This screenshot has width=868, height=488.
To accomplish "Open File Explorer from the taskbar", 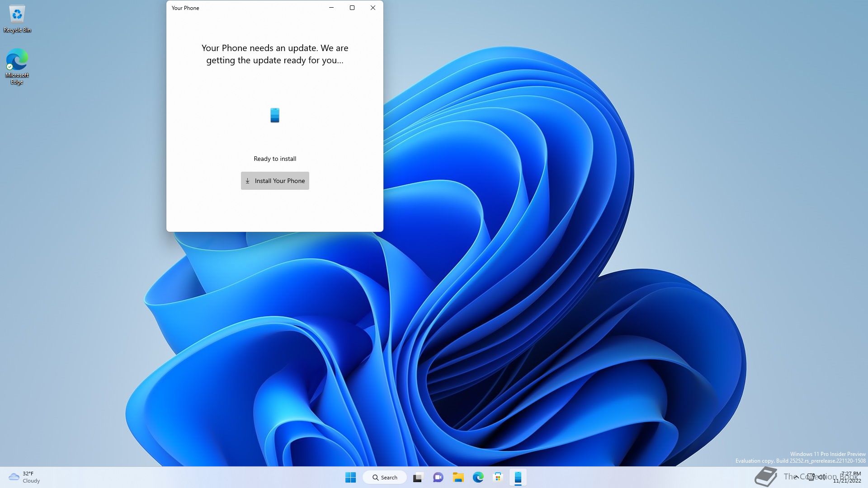I will pyautogui.click(x=458, y=477).
